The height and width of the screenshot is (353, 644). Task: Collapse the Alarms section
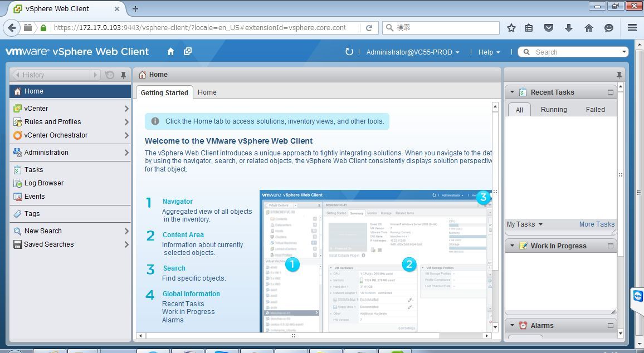pos(512,325)
